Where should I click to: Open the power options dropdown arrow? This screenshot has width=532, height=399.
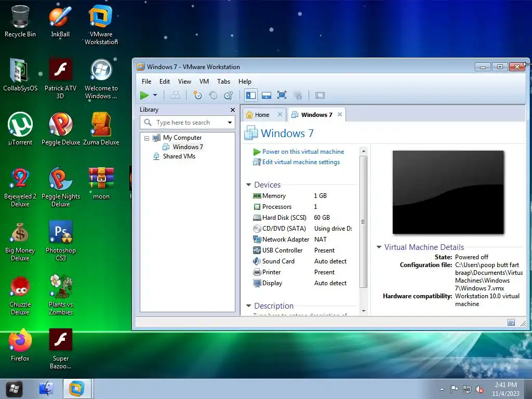coord(155,96)
